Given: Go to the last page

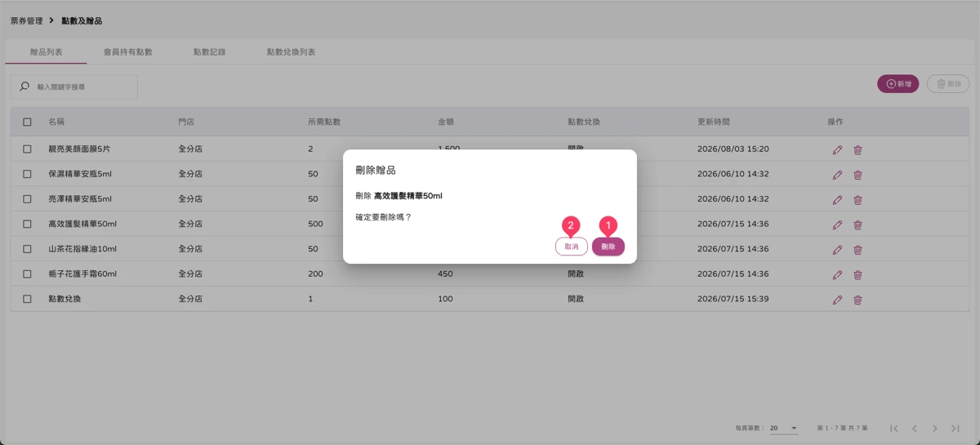Looking at the screenshot, I should point(955,429).
